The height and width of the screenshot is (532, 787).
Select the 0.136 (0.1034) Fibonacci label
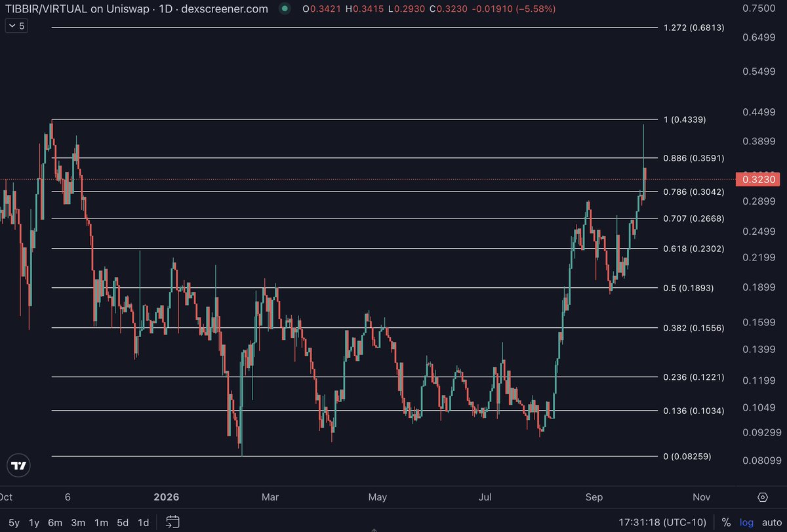pos(694,411)
